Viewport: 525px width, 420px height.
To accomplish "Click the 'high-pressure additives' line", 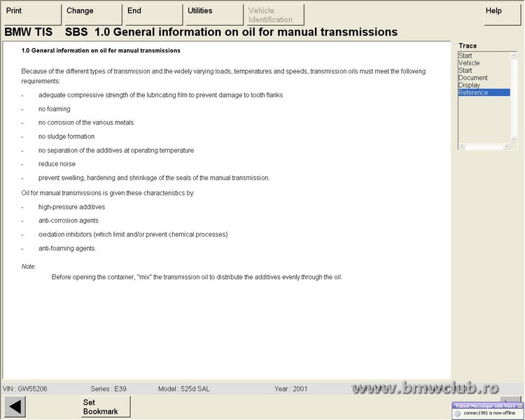I will coord(71,207).
